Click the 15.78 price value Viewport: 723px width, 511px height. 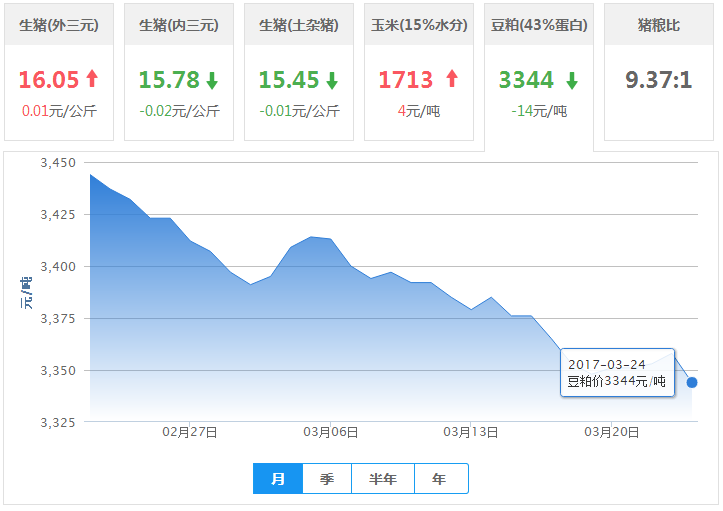point(169,80)
